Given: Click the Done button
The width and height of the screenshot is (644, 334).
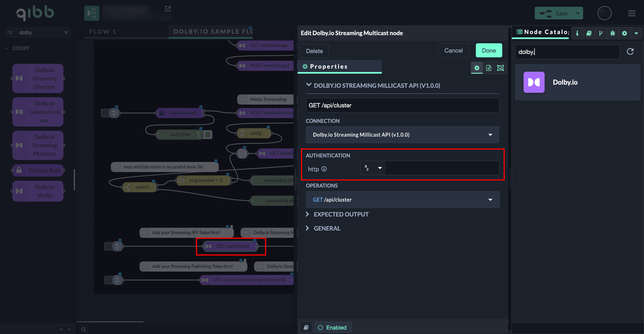Looking at the screenshot, I should (488, 51).
